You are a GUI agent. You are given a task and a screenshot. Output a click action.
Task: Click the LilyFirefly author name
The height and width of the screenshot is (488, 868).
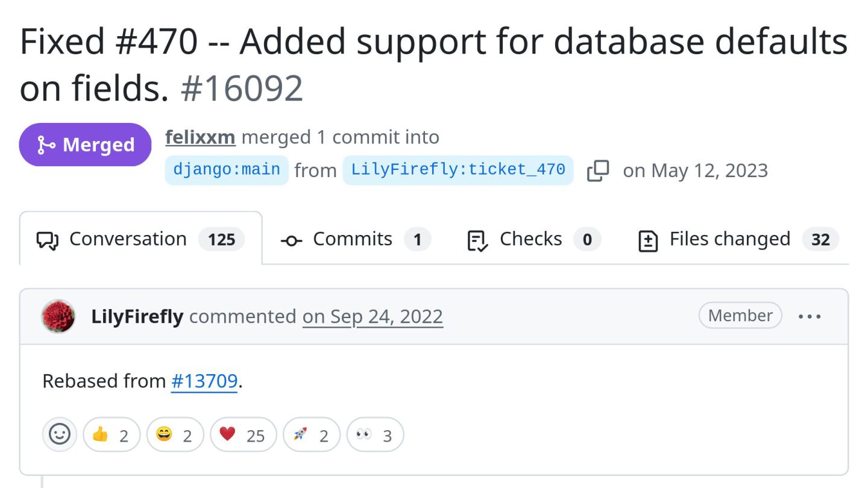pyautogui.click(x=137, y=316)
